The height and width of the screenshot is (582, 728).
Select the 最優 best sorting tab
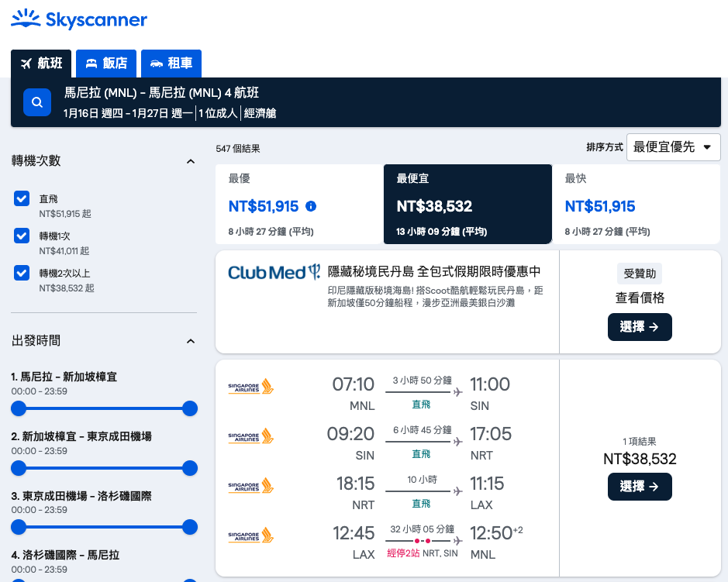[299, 205]
